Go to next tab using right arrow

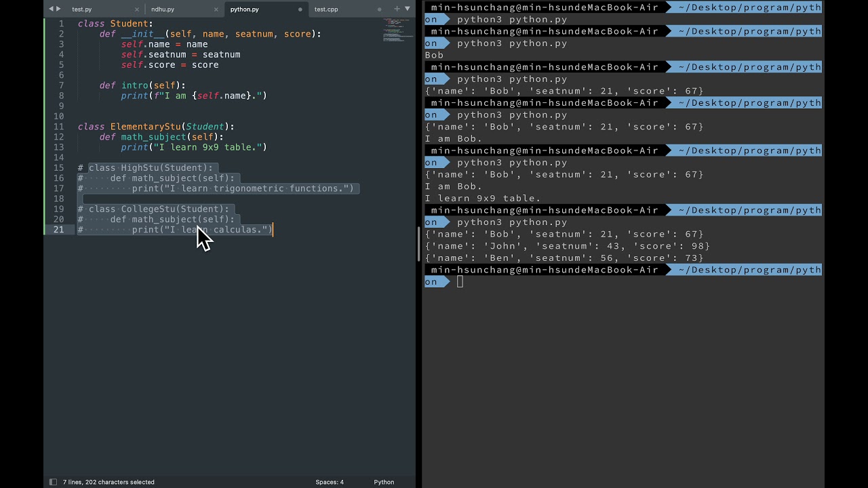coord(58,9)
